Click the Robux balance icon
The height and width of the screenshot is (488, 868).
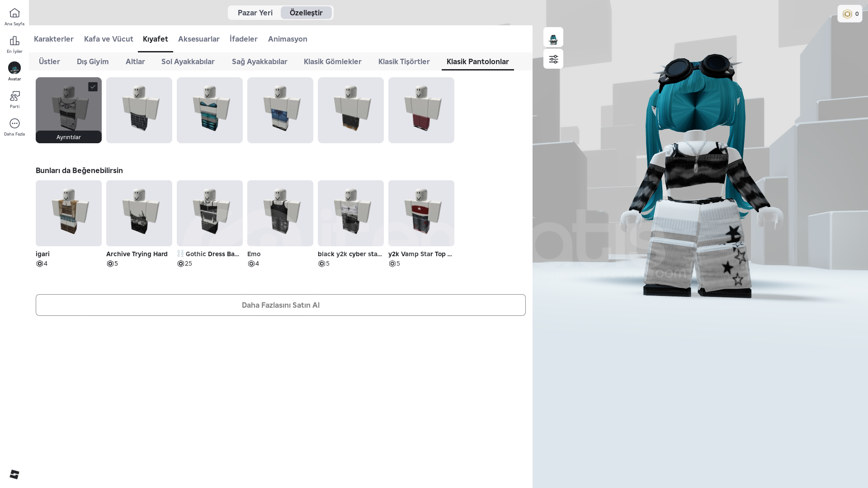coord(847,14)
